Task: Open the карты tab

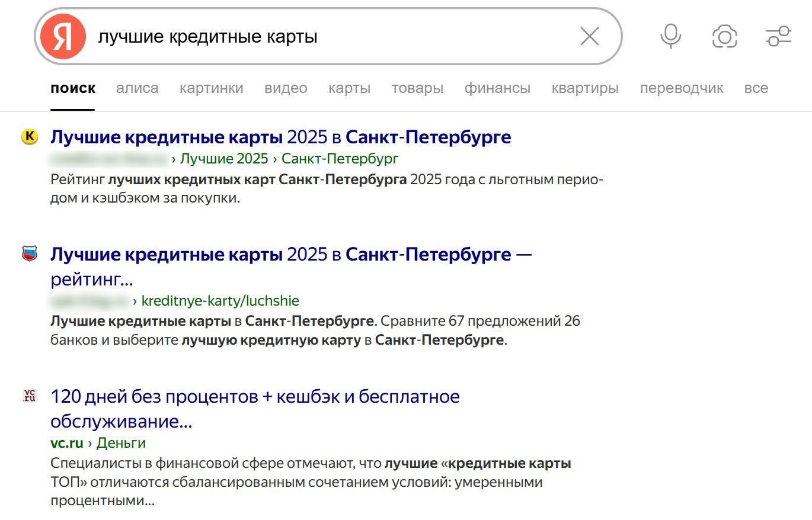Action: (x=350, y=88)
